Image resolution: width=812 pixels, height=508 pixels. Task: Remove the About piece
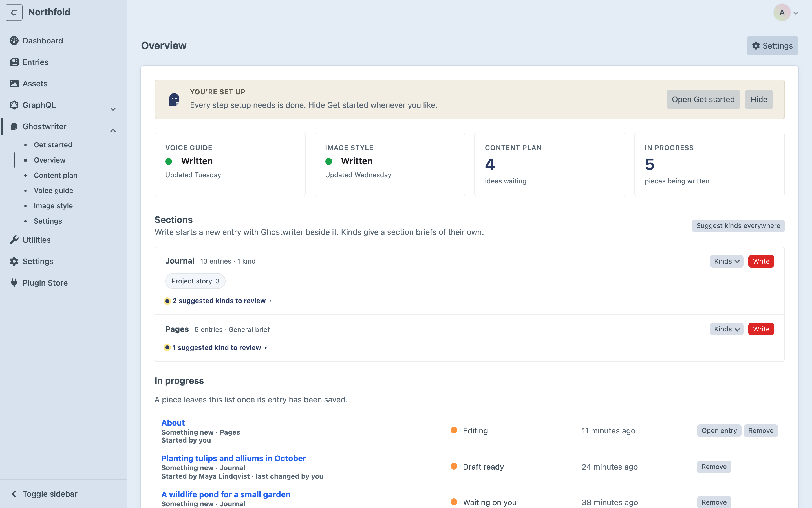761,431
